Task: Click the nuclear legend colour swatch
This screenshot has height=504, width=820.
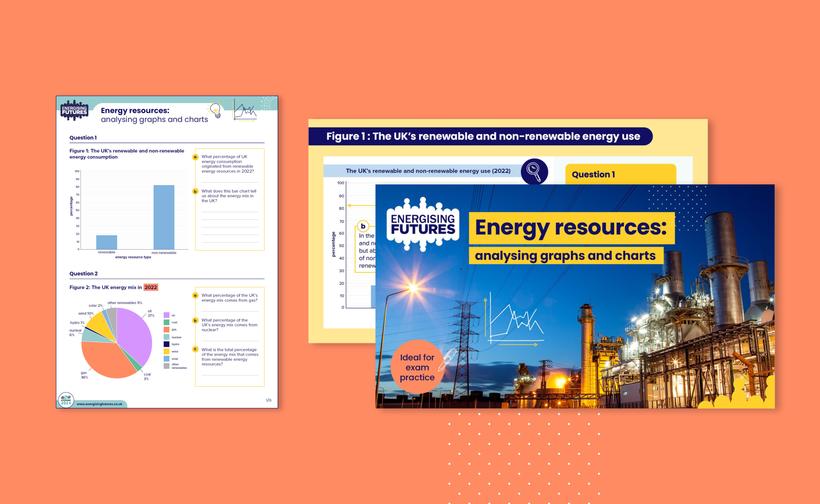Action: 167,337
